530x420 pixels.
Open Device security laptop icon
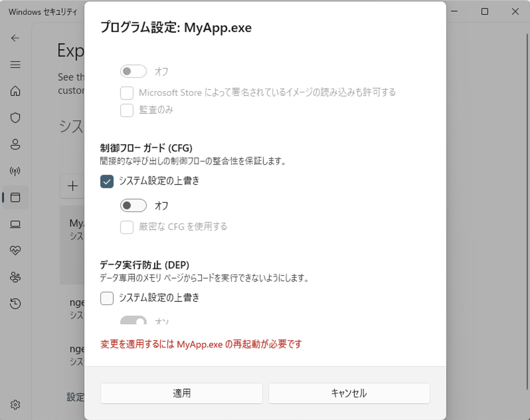[15, 224]
